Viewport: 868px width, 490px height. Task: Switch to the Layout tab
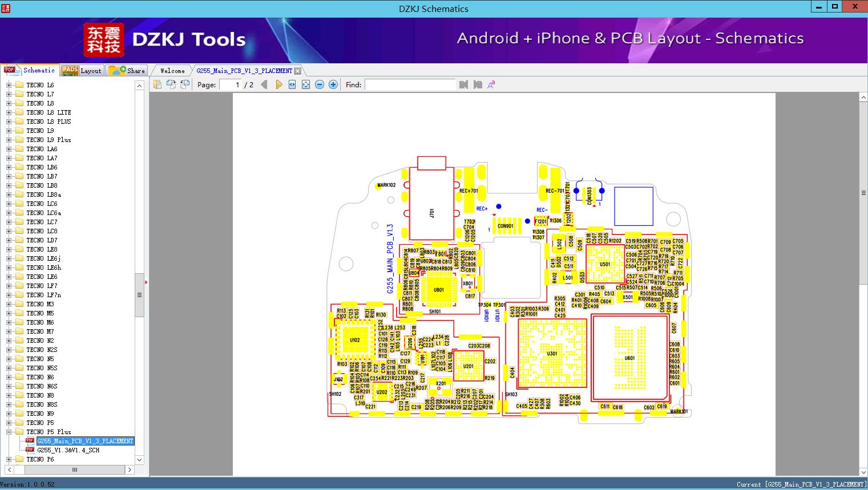coord(82,71)
